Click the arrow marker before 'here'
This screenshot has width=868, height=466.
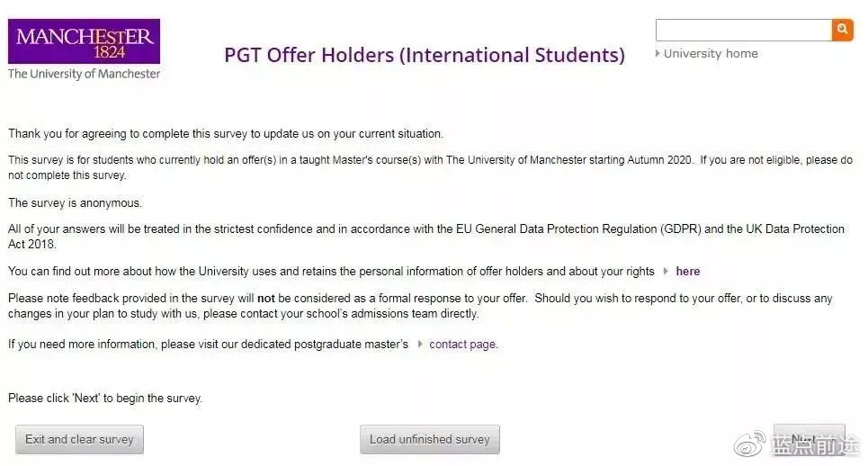[x=666, y=271]
